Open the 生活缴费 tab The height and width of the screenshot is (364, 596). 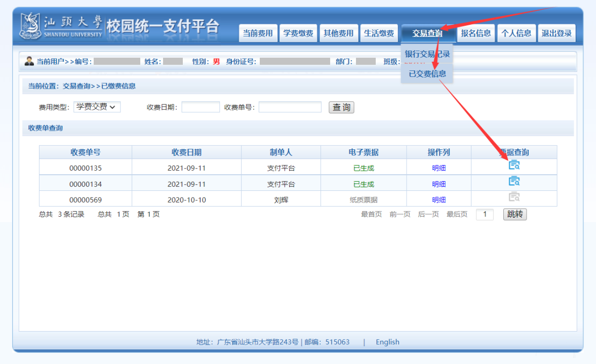click(379, 33)
